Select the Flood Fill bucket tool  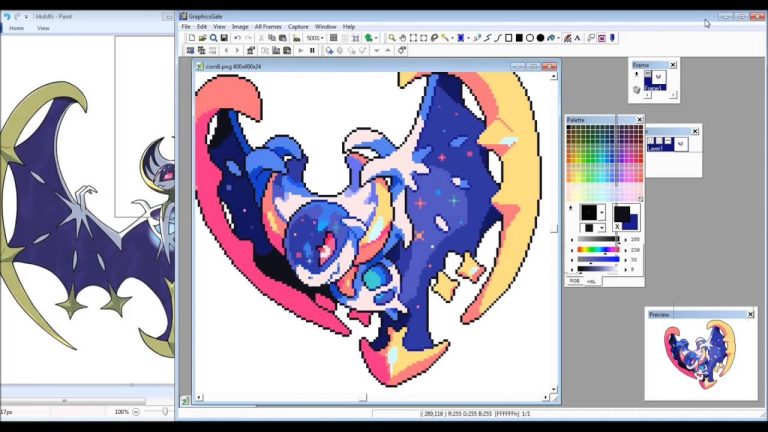coord(551,38)
